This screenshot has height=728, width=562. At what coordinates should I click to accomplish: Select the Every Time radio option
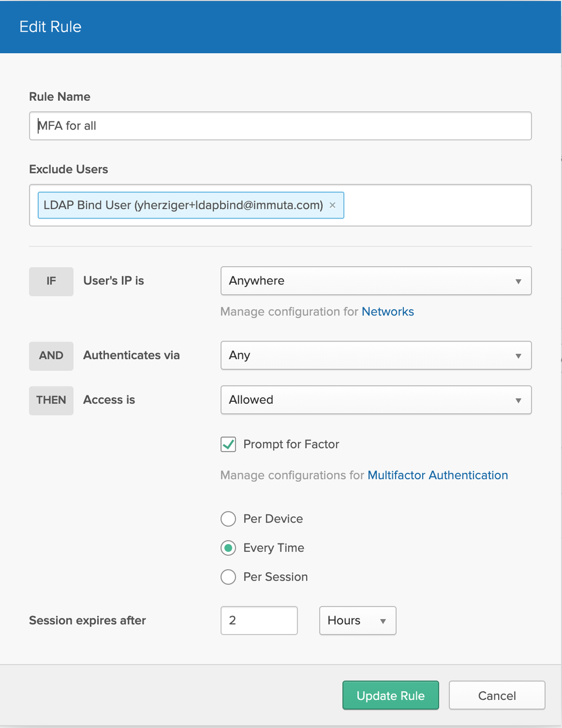[228, 548]
